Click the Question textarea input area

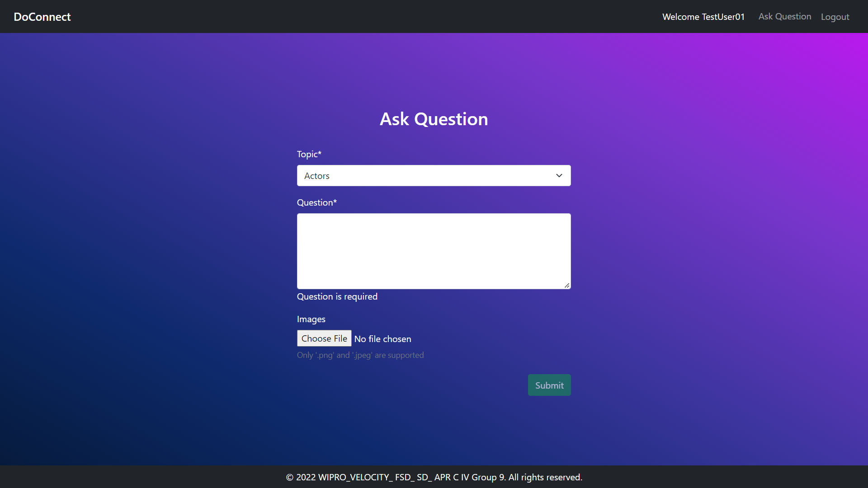coord(434,251)
